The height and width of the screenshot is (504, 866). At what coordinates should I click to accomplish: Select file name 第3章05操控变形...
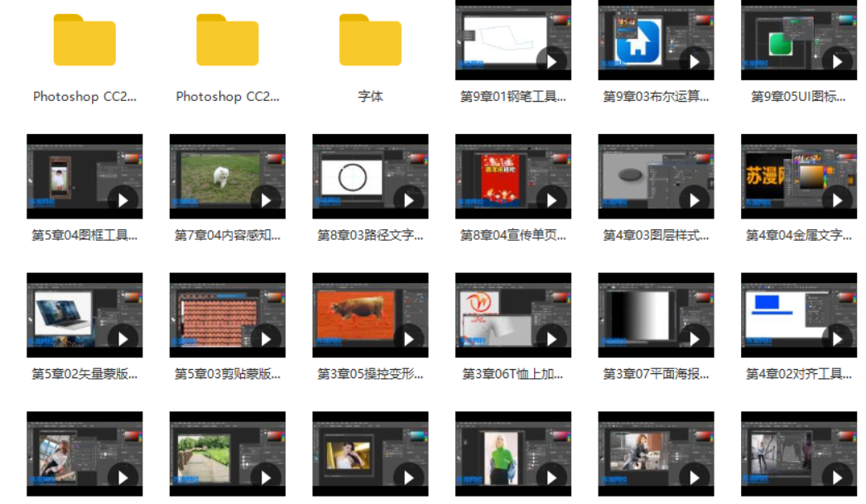(x=370, y=374)
